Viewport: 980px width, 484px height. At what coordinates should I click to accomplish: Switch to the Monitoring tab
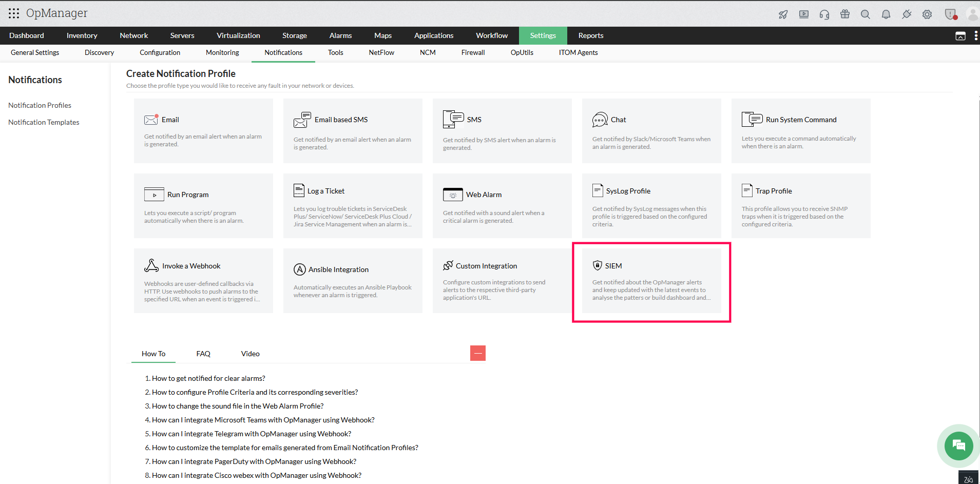coord(222,52)
